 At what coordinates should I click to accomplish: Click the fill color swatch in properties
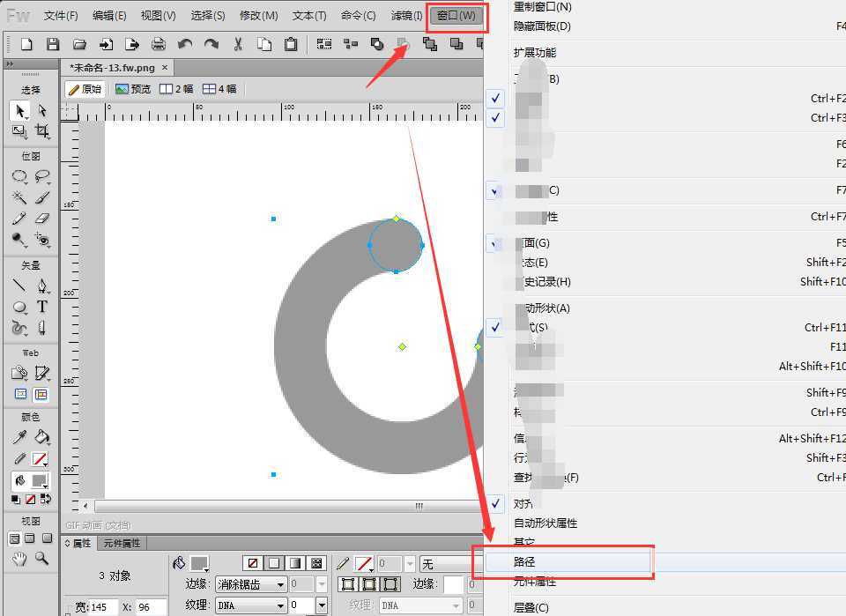click(199, 563)
